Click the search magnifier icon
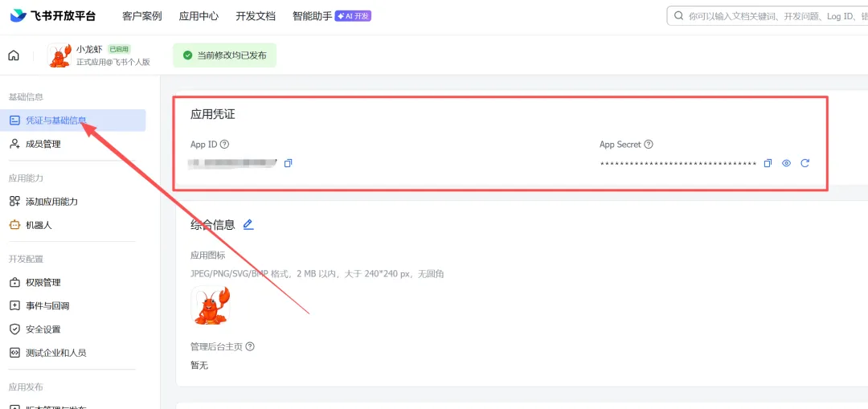The image size is (868, 409). [678, 16]
